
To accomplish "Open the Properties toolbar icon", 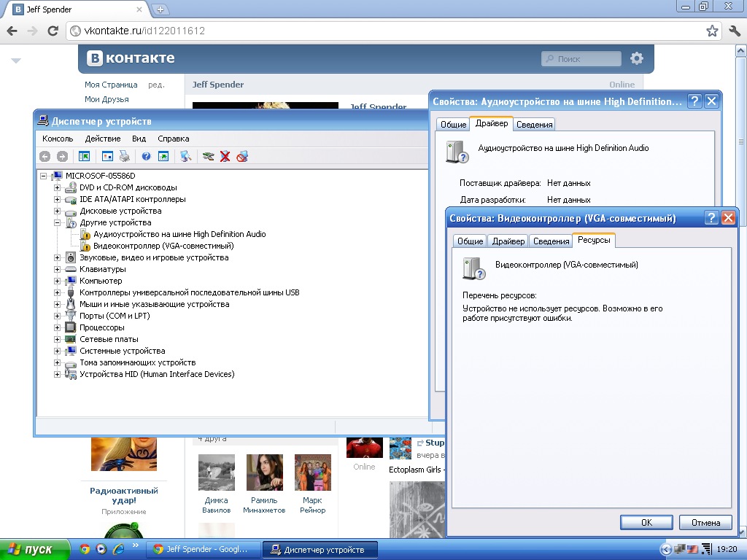I will pos(107,156).
